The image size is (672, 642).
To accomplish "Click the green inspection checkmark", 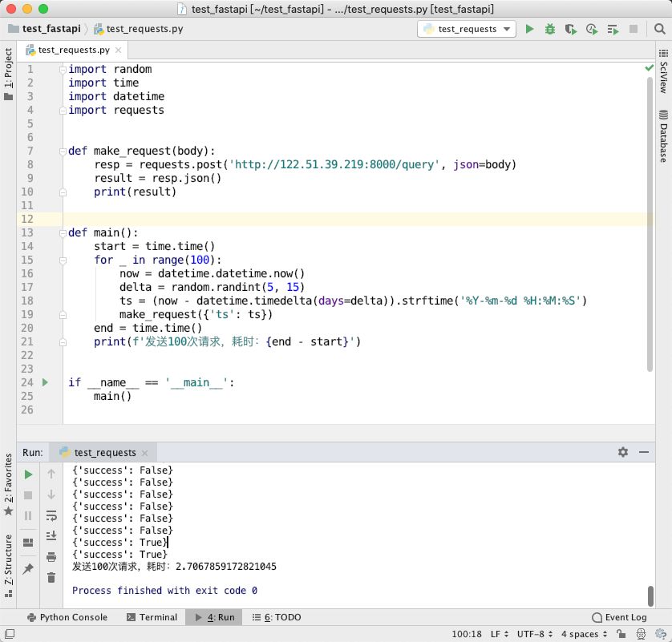I will [x=650, y=67].
